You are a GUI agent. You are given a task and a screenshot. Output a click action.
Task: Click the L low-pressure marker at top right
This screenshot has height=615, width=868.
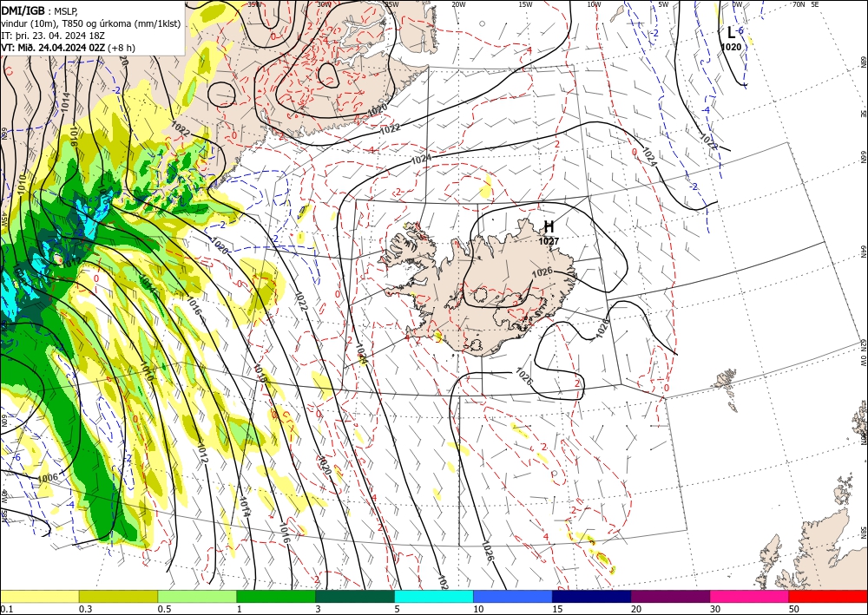click(731, 33)
